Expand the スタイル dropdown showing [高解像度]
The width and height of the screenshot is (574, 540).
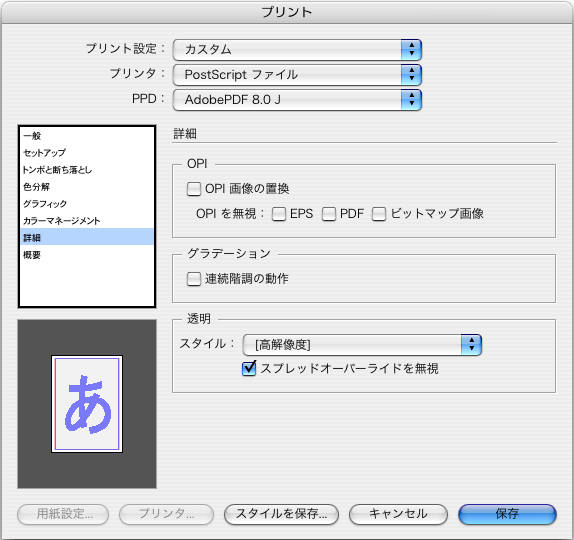(362, 345)
